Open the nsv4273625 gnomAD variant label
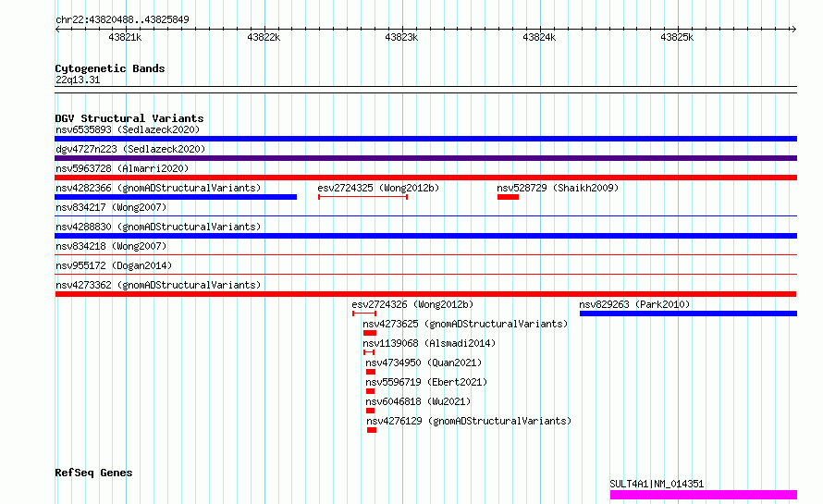The image size is (823, 504). pyautogui.click(x=465, y=324)
